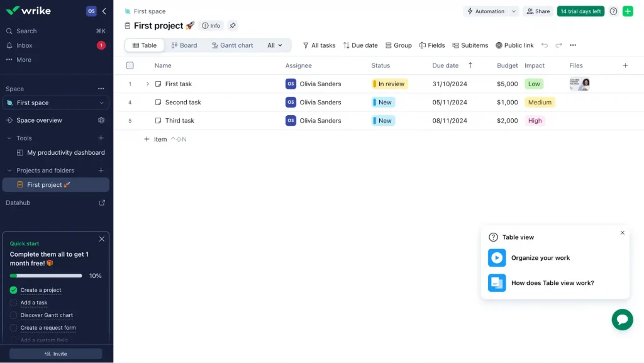Tick the select-all checkbox in the table header

tap(130, 65)
